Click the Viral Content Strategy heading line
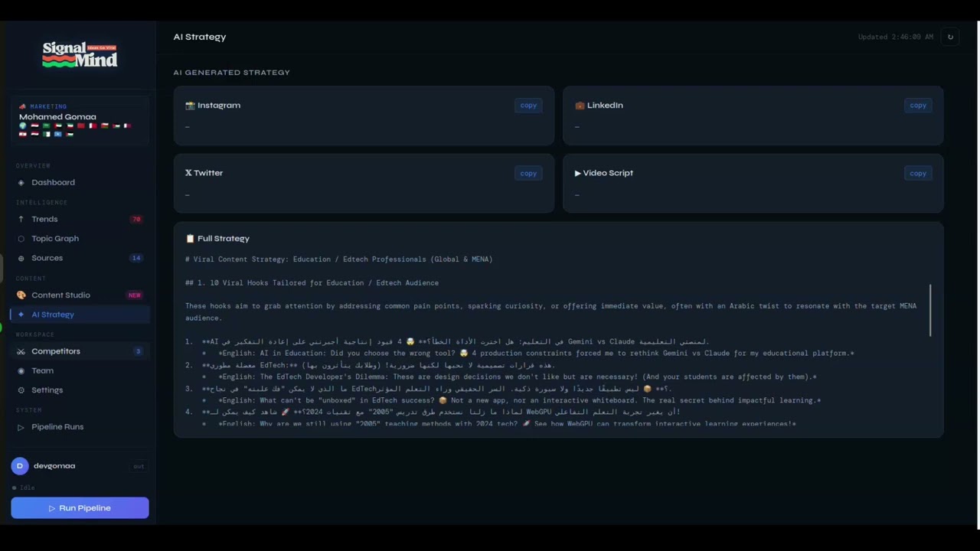 [338, 259]
